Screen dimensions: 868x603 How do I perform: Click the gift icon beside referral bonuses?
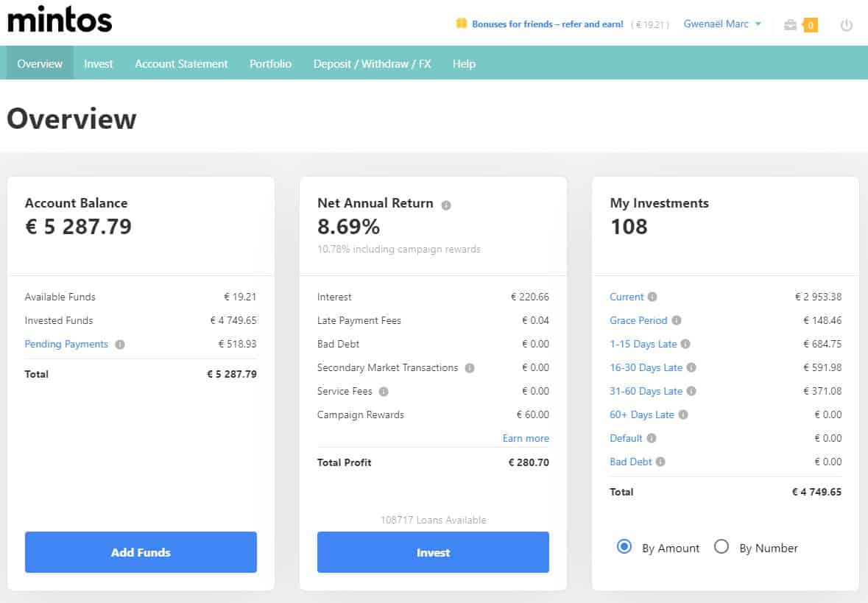[x=462, y=24]
